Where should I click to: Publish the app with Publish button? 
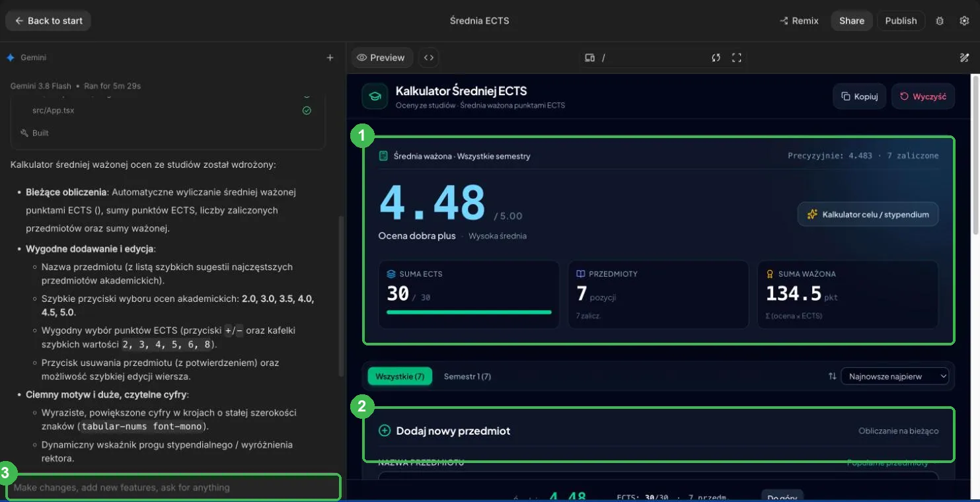click(x=901, y=20)
